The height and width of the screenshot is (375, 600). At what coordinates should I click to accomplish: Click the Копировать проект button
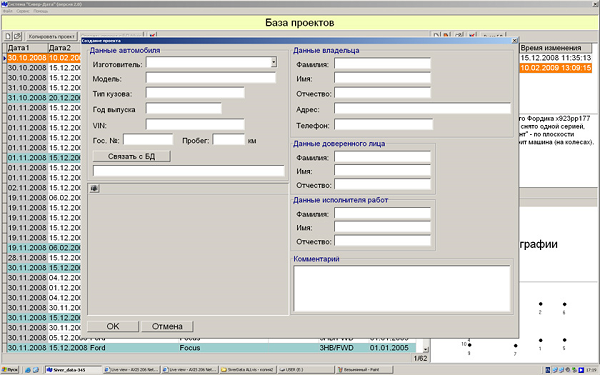click(51, 36)
